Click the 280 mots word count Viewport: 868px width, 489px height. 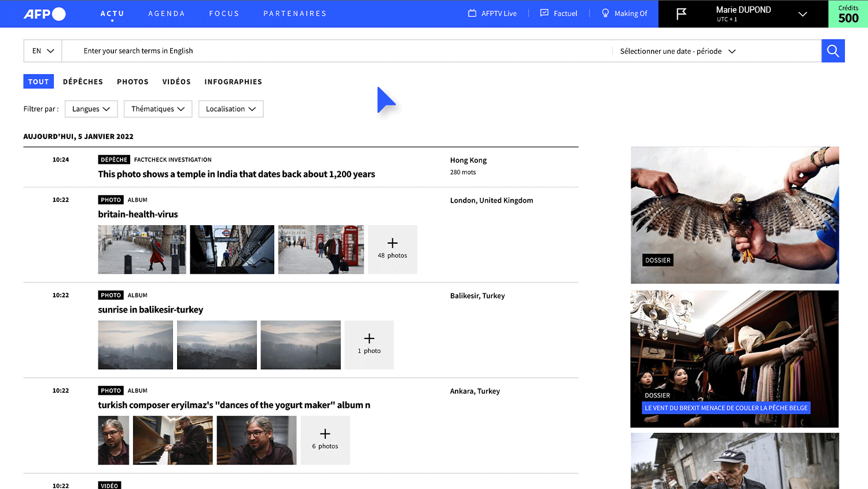[x=463, y=172]
